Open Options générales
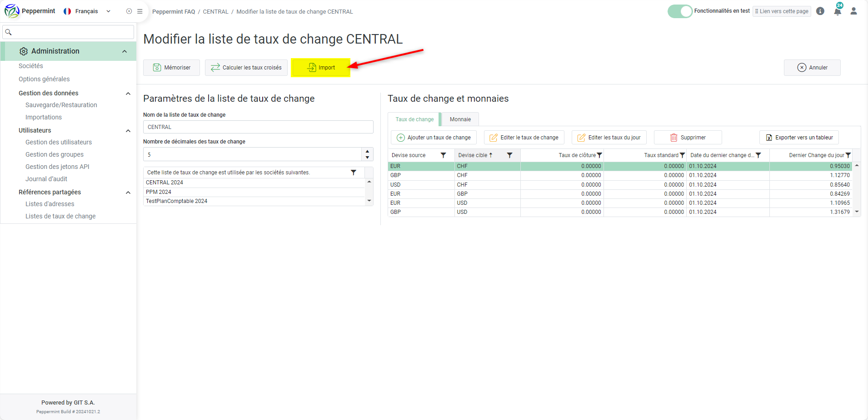 [x=44, y=79]
